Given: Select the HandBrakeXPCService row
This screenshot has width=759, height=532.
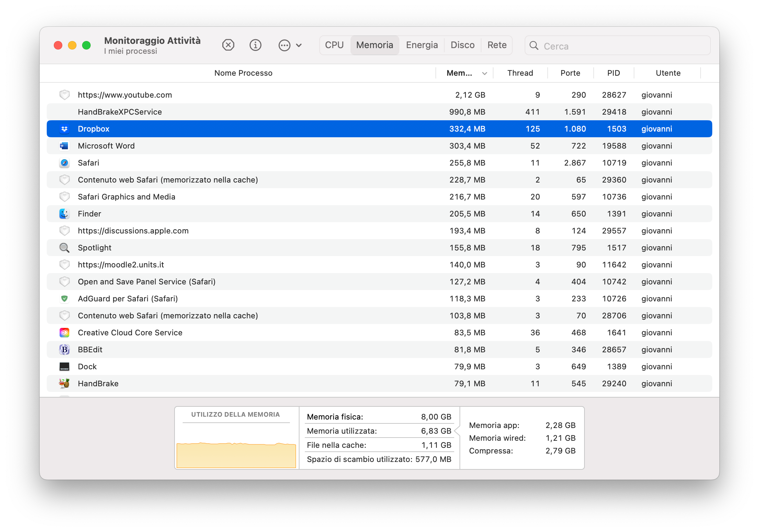Looking at the screenshot, I should 248,112.
